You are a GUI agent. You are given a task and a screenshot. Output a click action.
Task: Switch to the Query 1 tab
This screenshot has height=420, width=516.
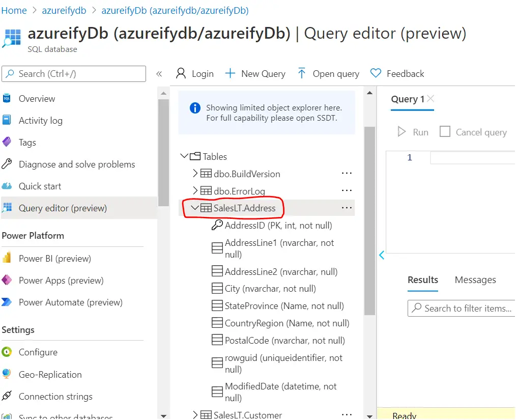click(408, 99)
